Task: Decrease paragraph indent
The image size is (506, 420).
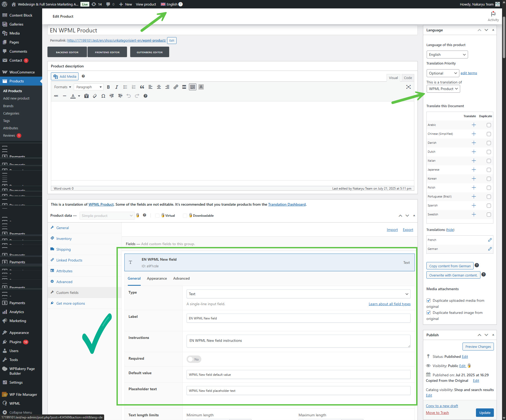Action: tap(112, 96)
